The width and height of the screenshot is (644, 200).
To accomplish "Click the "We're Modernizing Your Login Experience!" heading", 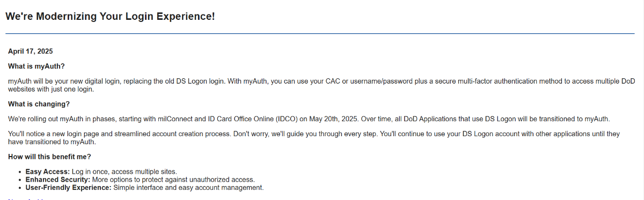I will point(110,16).
